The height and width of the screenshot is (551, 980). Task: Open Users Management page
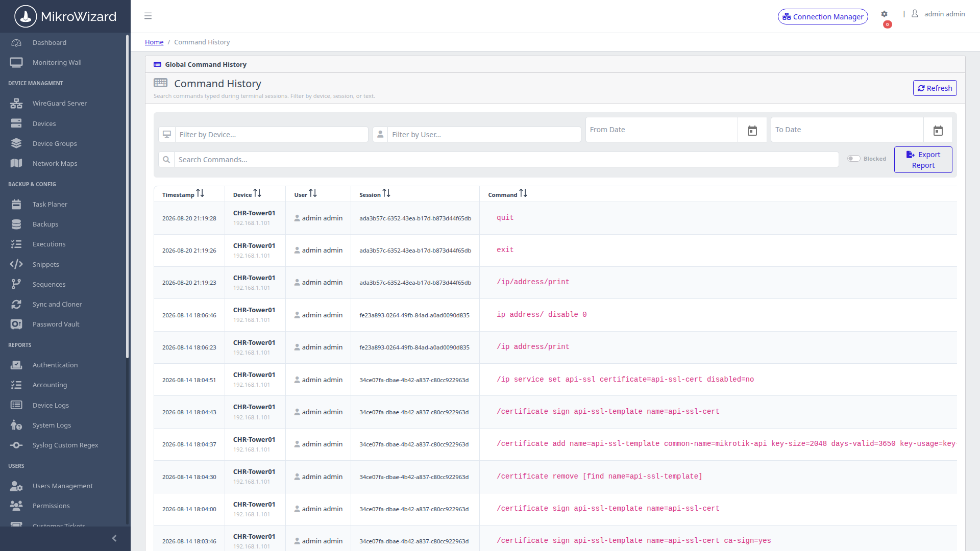63,486
